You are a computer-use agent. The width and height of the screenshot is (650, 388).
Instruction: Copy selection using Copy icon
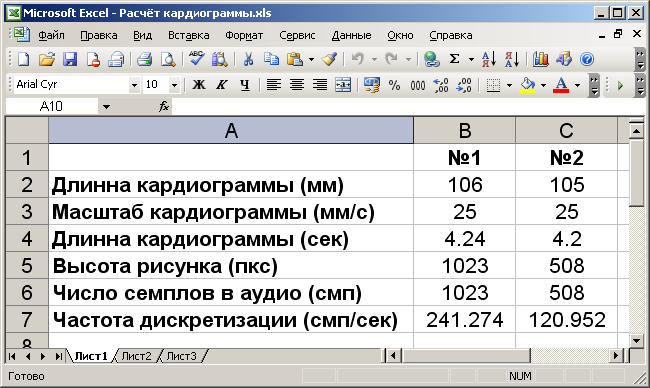(272, 59)
